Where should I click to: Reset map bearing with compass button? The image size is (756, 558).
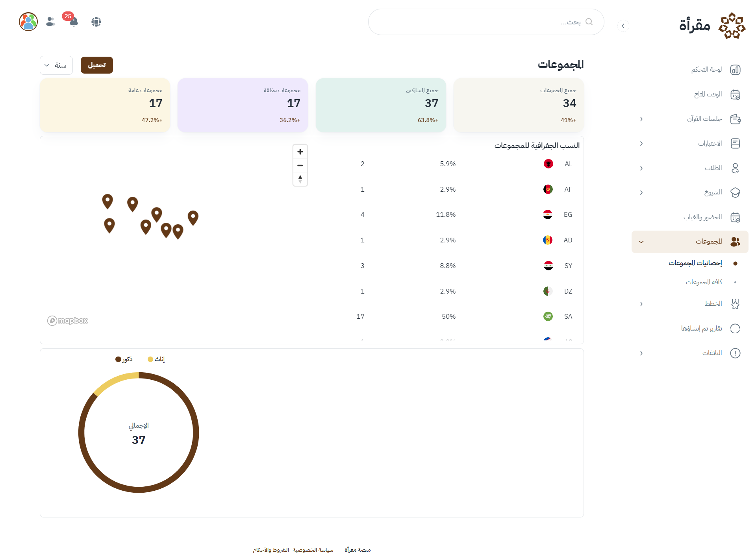point(300,179)
